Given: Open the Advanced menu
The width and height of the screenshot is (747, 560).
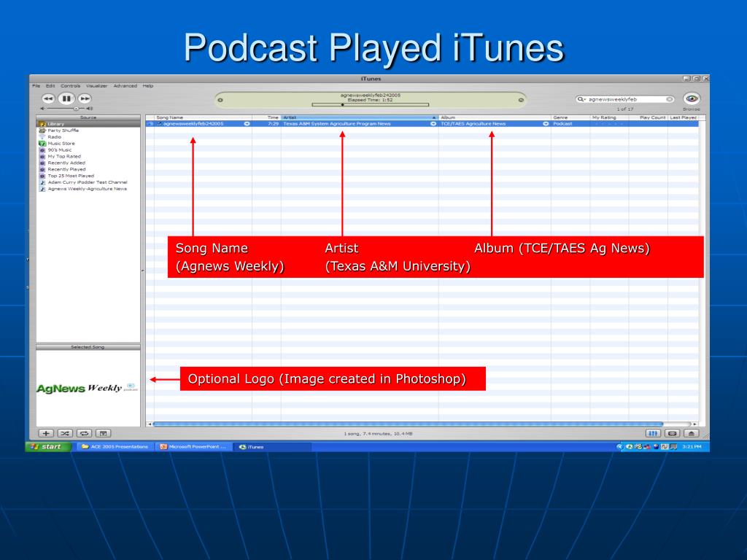Looking at the screenshot, I should 125,86.
